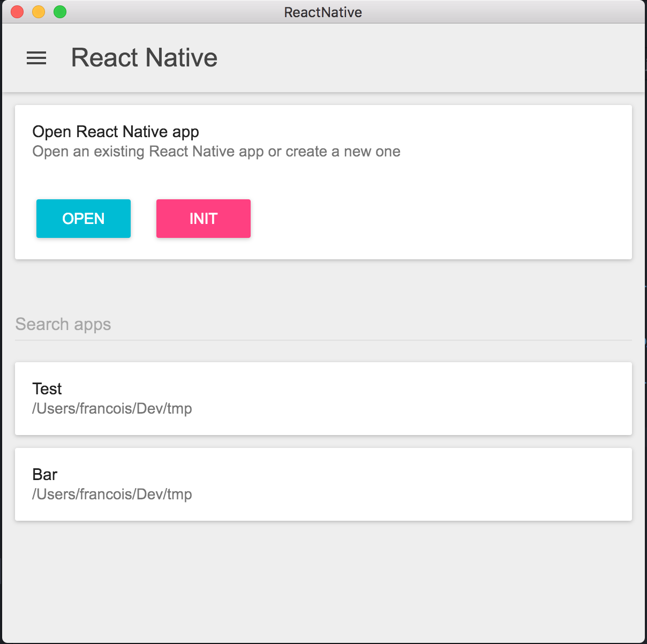This screenshot has height=644, width=647.
Task: Click the cyan OPEN button
Action: [x=84, y=219]
